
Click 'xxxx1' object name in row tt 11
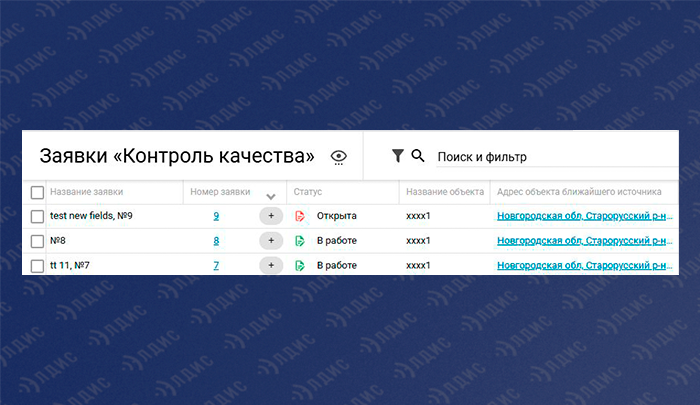pyautogui.click(x=418, y=266)
